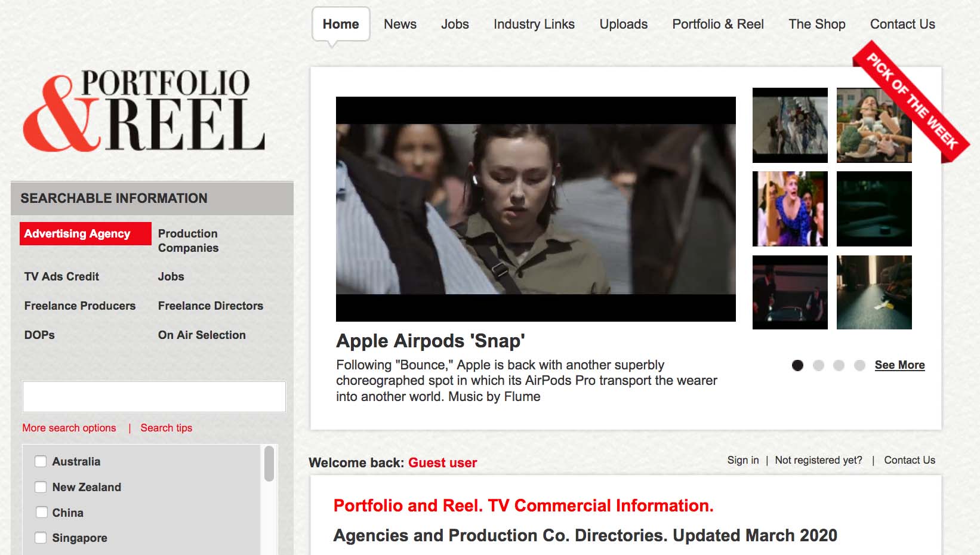The width and height of the screenshot is (980, 555).
Task: Open The Shop page
Action: pyautogui.click(x=817, y=24)
